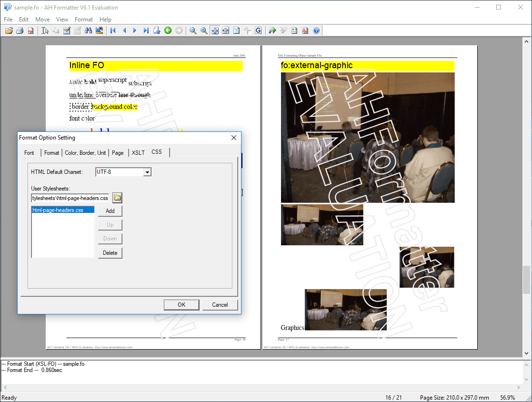
Task: Click the Open file toolbar icon
Action: [9, 30]
